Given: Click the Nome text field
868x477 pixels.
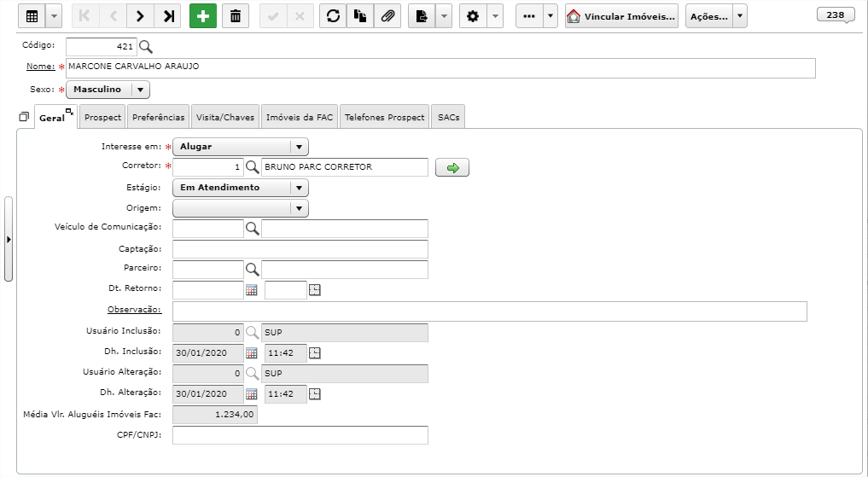Looking at the screenshot, I should coord(440,68).
